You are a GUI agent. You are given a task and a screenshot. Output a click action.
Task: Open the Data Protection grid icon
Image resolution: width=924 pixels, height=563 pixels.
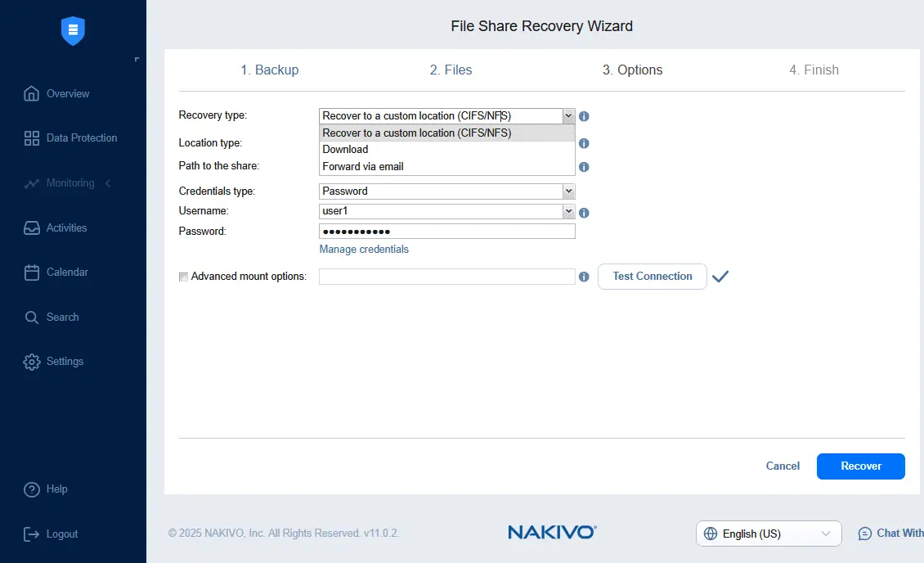pyautogui.click(x=31, y=138)
